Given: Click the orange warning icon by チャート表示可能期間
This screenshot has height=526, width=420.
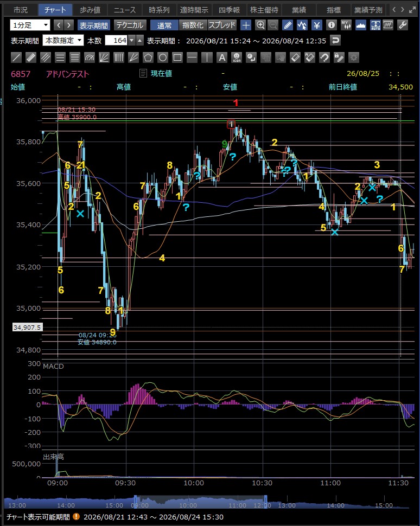Looking at the screenshot, I should [77, 517].
